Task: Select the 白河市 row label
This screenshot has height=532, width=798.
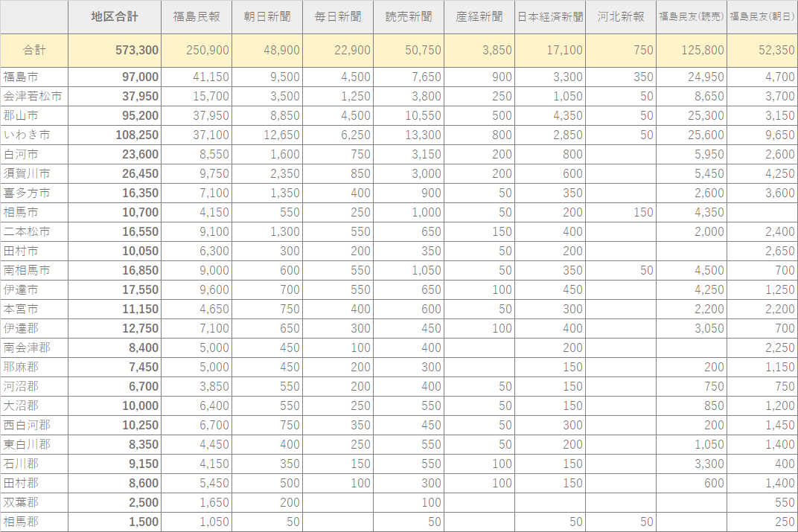Action: tap(34, 155)
